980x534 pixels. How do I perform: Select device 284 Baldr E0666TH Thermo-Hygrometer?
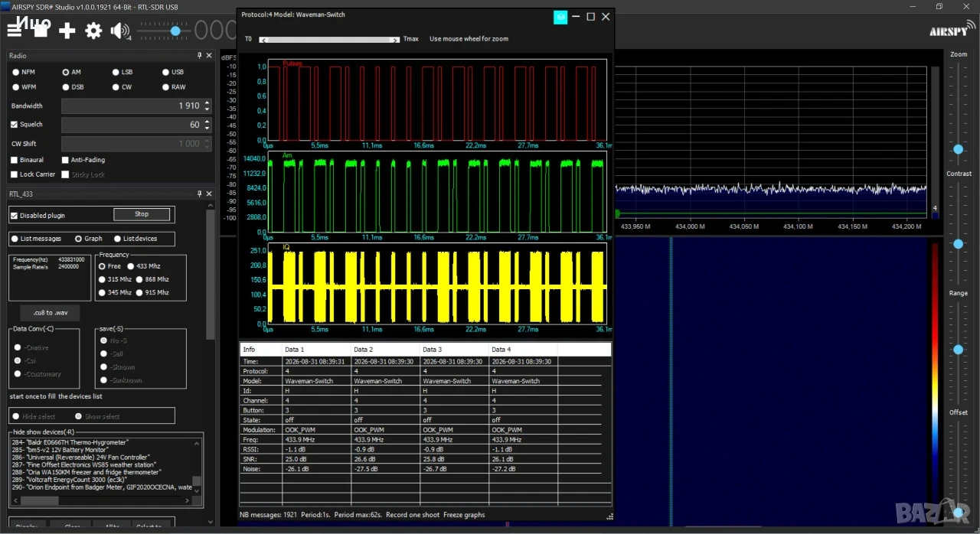click(70, 442)
